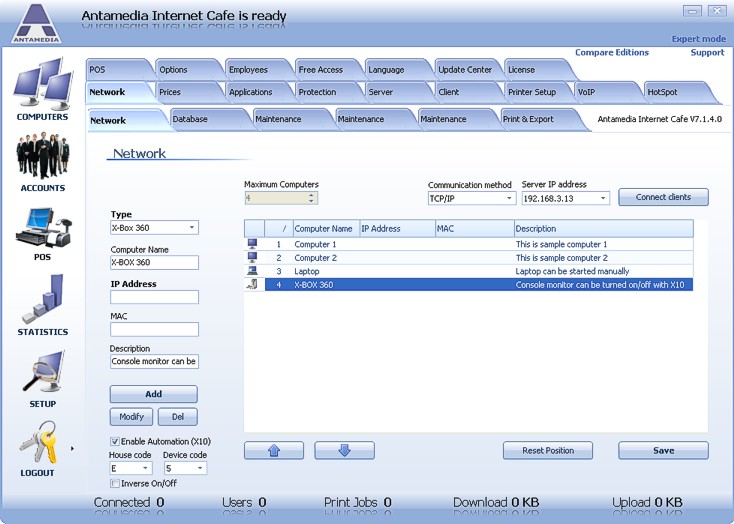Click the Computer Name input field
The image size is (734, 524).
click(x=154, y=262)
